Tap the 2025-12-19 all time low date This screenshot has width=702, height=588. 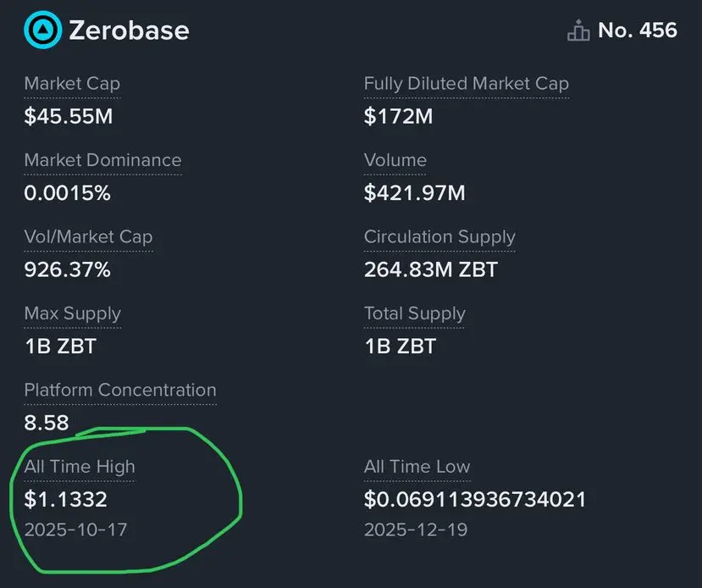(x=415, y=530)
